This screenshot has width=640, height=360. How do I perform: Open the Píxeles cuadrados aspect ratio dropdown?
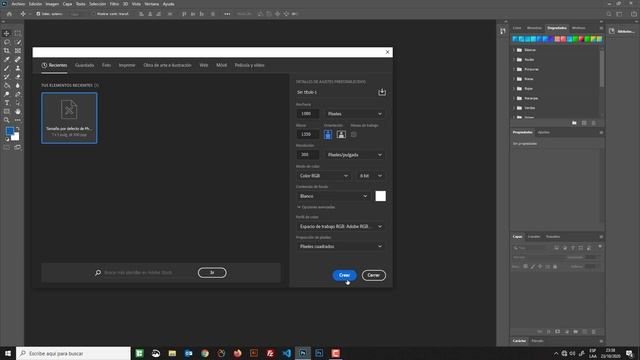coord(340,247)
